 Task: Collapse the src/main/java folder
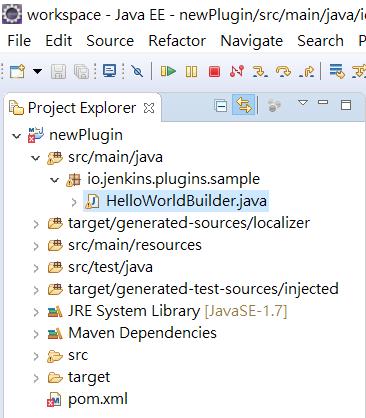click(x=35, y=158)
